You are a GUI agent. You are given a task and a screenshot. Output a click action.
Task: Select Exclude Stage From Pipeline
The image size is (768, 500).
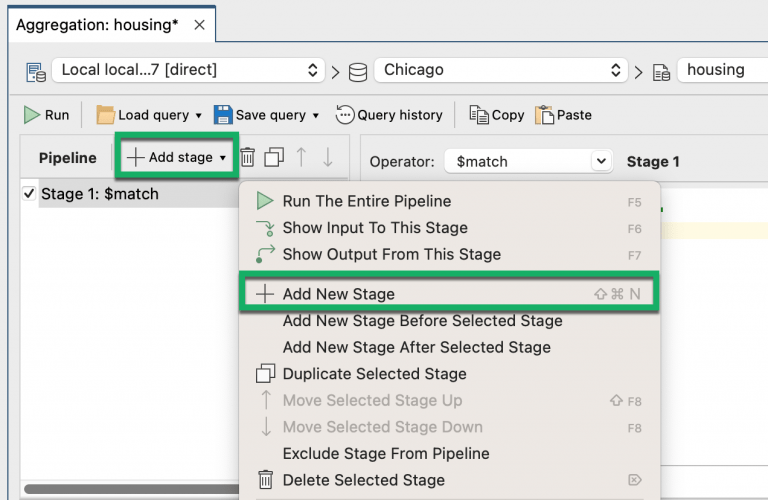[x=386, y=453]
